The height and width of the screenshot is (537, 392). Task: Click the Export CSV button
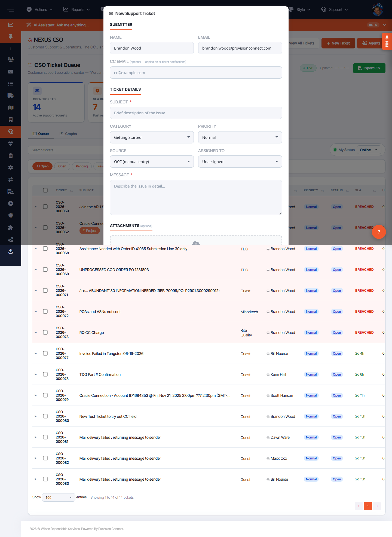[369, 68]
